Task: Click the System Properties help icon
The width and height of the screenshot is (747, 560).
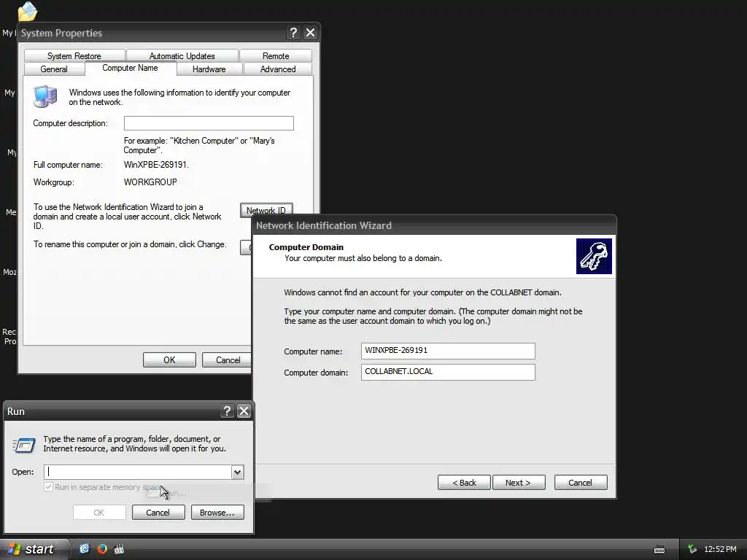Action: tap(293, 32)
